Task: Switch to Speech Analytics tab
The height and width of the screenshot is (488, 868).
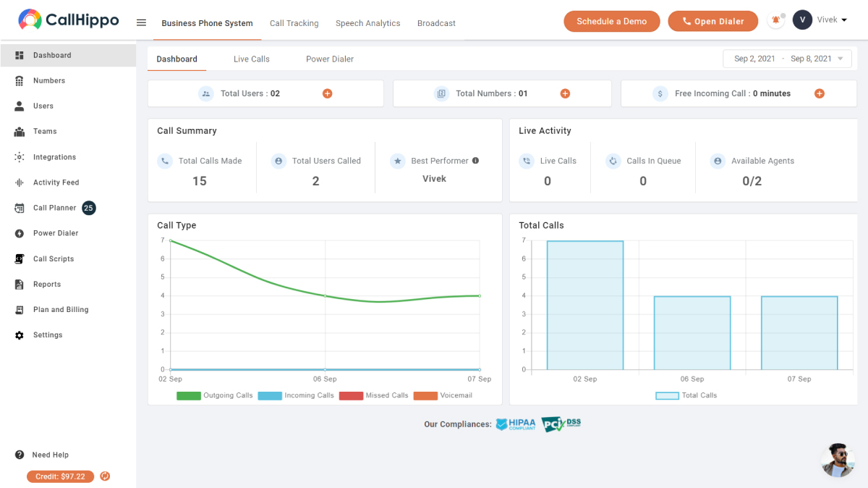Action: pos(368,23)
